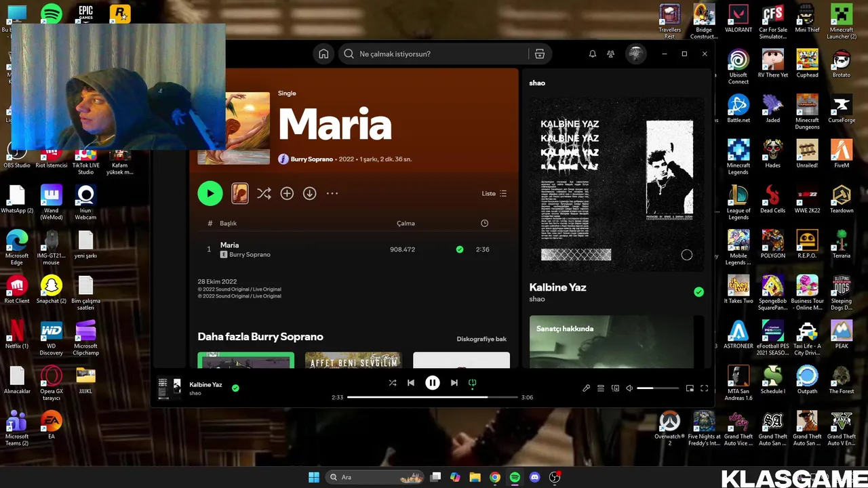Image resolution: width=868 pixels, height=488 pixels.
Task: Open the Overwatch 2 desktop shortcut
Action: (669, 428)
